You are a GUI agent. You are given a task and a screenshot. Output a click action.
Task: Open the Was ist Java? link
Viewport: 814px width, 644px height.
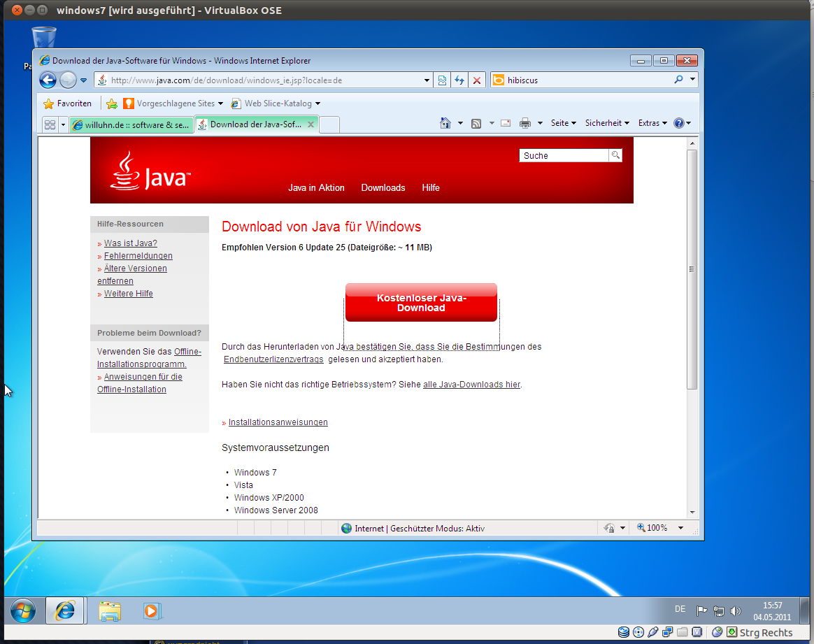click(130, 243)
